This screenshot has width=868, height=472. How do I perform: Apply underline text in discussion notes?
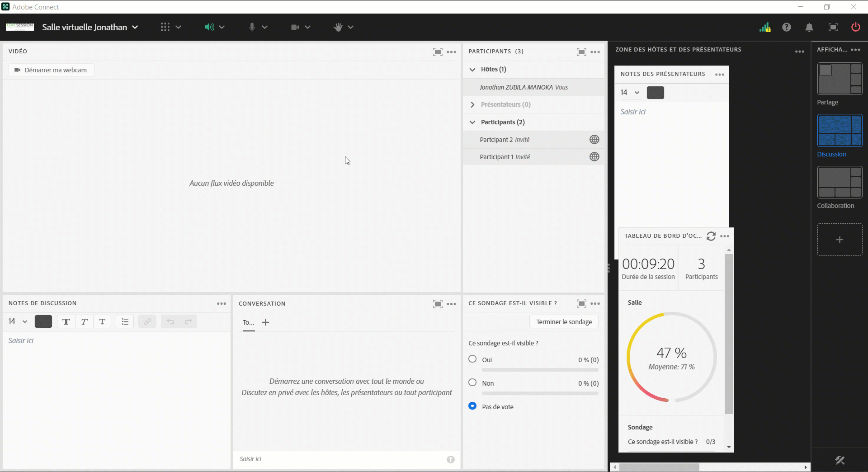pos(102,322)
